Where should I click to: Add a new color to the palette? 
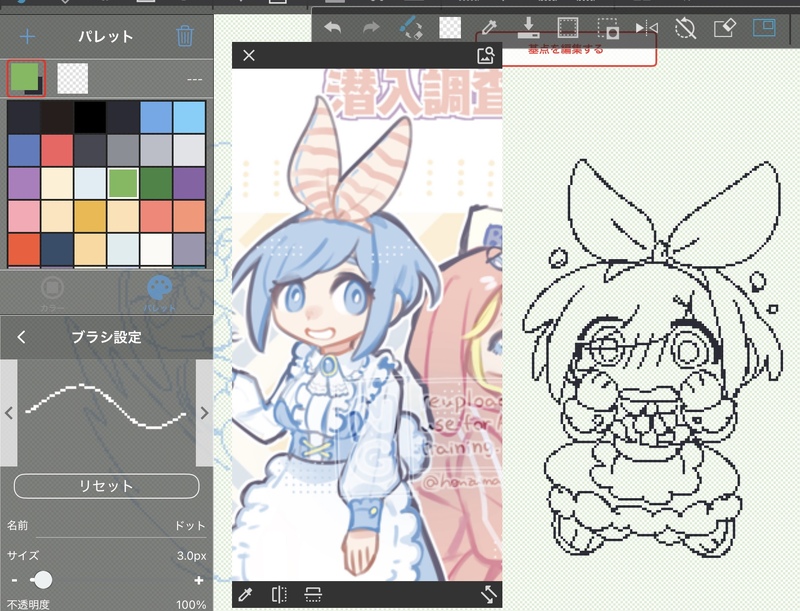click(28, 37)
